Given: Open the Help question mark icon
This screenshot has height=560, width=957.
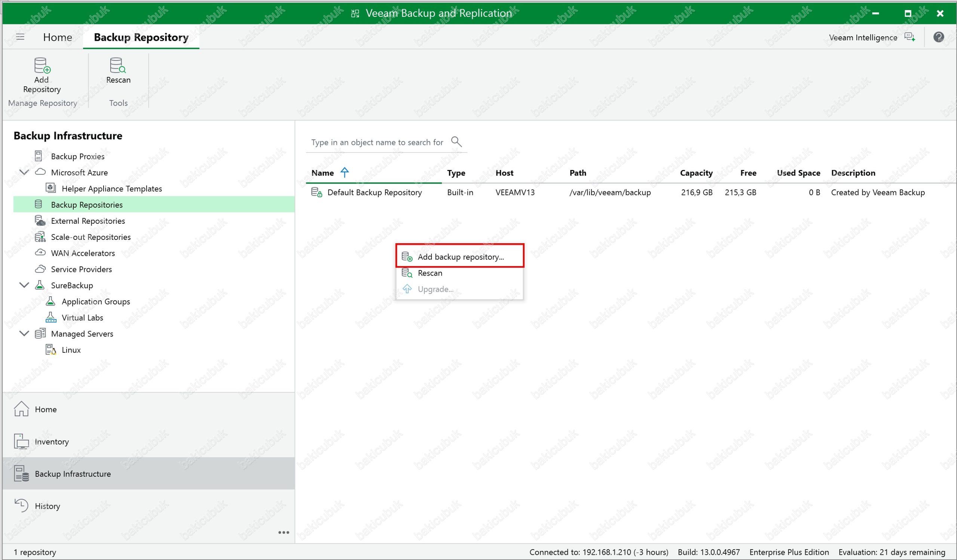Looking at the screenshot, I should (x=938, y=37).
